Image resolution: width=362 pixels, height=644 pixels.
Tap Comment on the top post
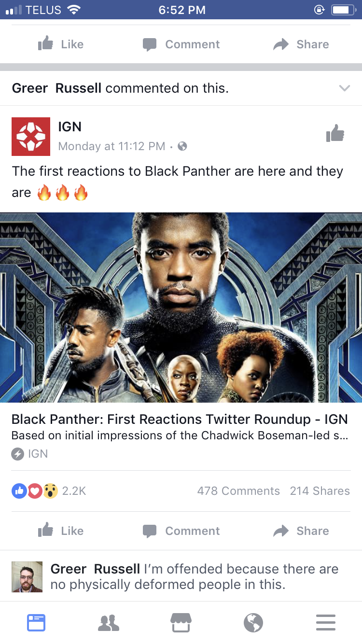pyautogui.click(x=181, y=44)
